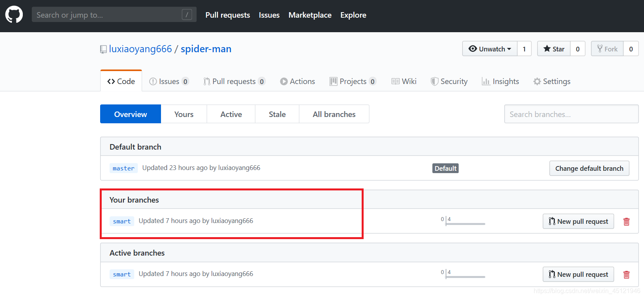Create New pull request in Your branches

(x=578, y=221)
